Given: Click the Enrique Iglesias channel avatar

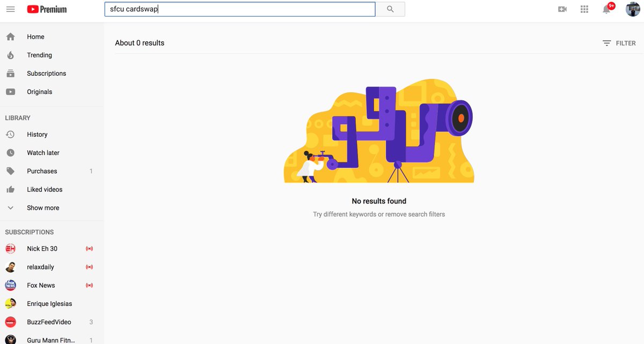Looking at the screenshot, I should click(x=10, y=304).
